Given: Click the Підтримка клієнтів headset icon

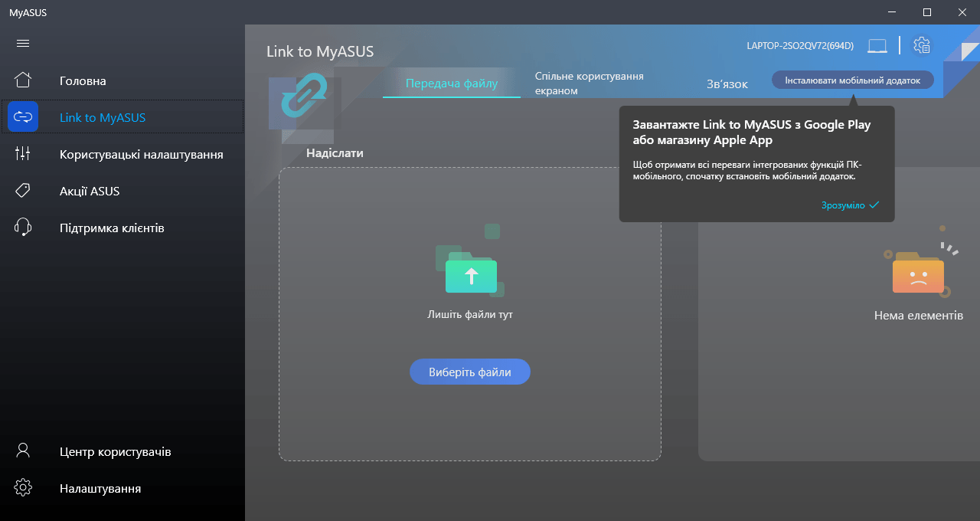Looking at the screenshot, I should (x=23, y=228).
